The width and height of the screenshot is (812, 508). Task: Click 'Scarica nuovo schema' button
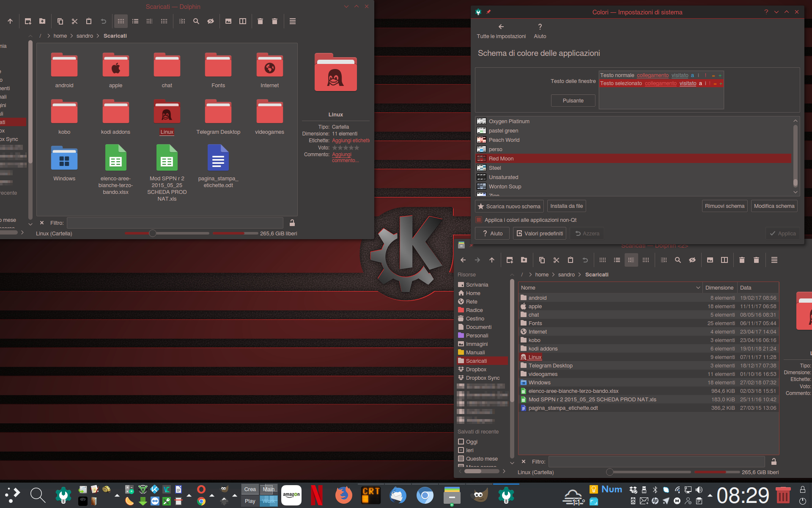point(509,206)
